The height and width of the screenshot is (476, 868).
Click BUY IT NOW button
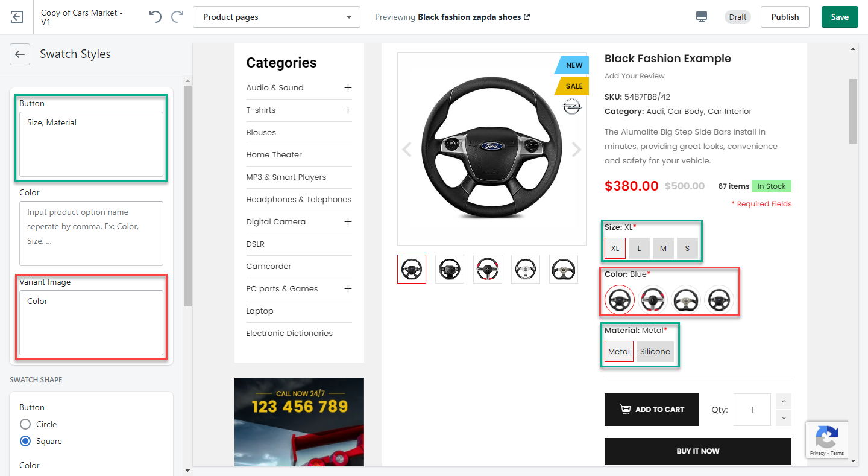coord(698,451)
